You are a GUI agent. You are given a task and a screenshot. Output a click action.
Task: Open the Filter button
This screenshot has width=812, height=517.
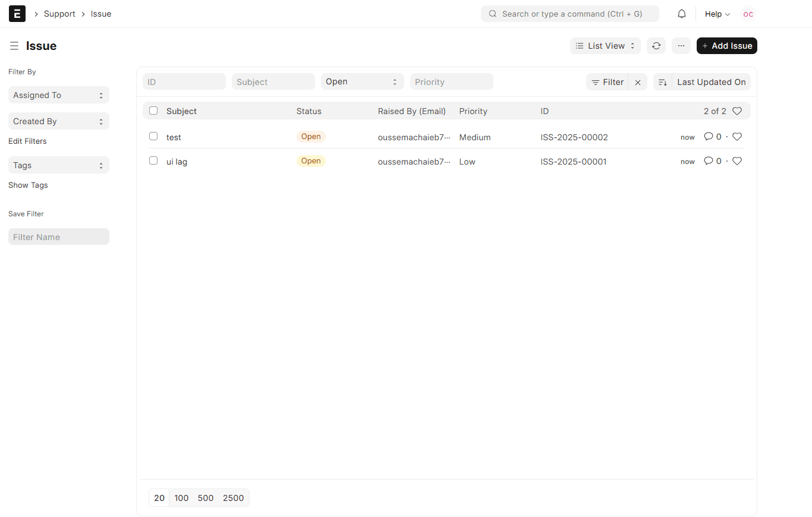pyautogui.click(x=607, y=82)
